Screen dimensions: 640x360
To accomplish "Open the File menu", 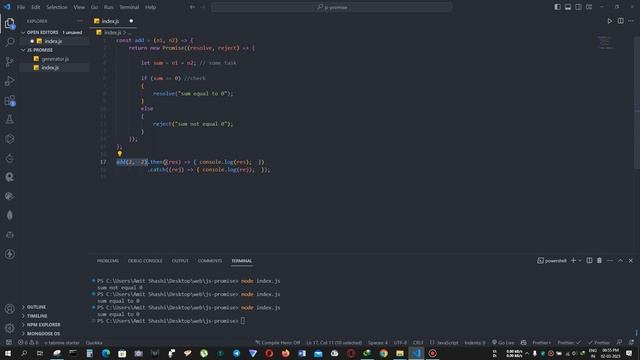I will point(21,7).
